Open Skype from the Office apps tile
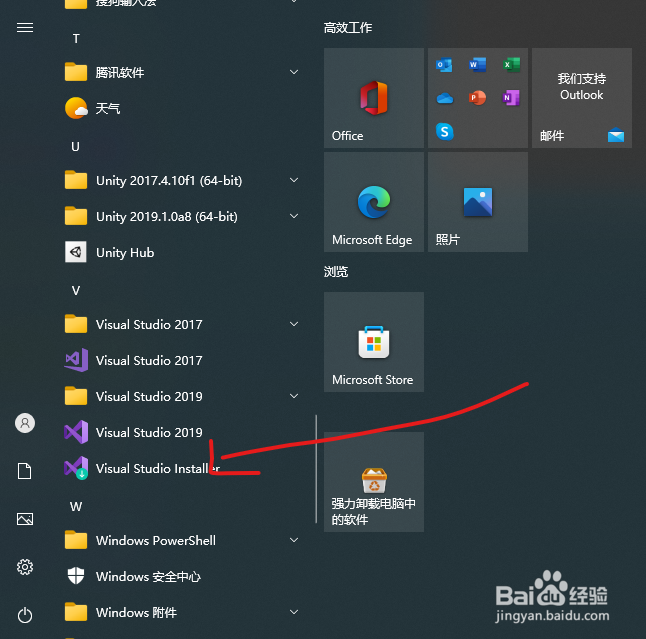The height and width of the screenshot is (639, 646). [x=445, y=131]
